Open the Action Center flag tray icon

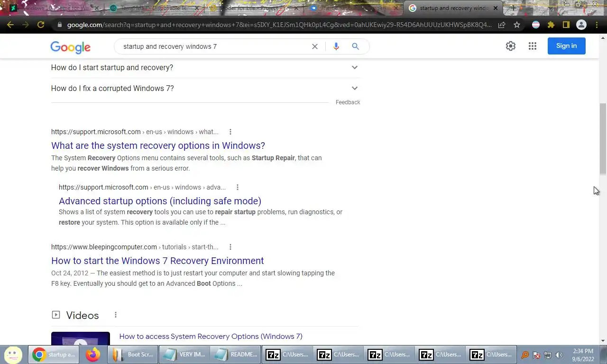pyautogui.click(x=536, y=355)
